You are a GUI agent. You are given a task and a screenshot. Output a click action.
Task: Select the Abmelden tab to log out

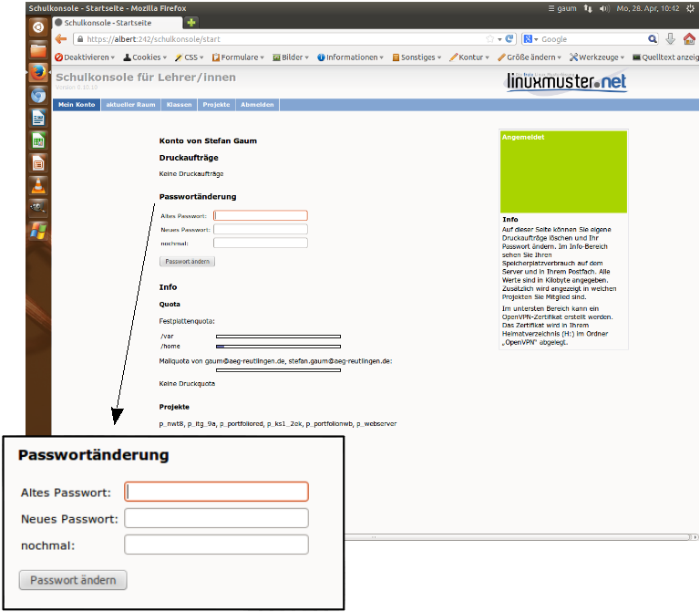257,105
